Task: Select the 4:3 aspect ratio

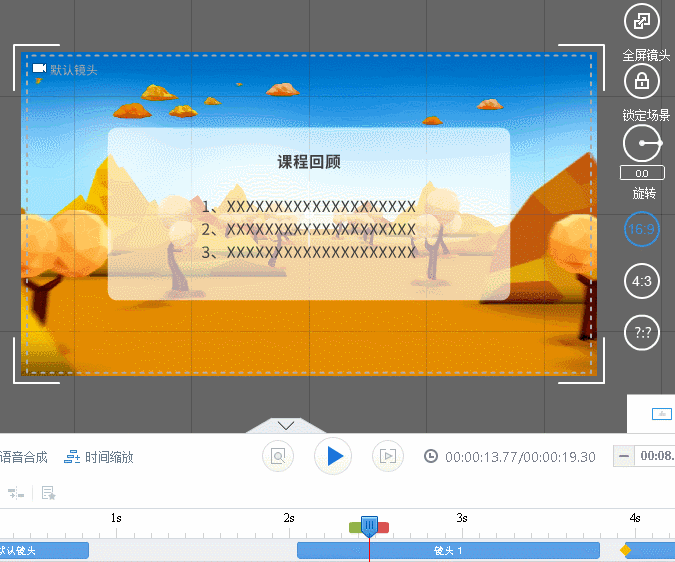Action: [641, 281]
